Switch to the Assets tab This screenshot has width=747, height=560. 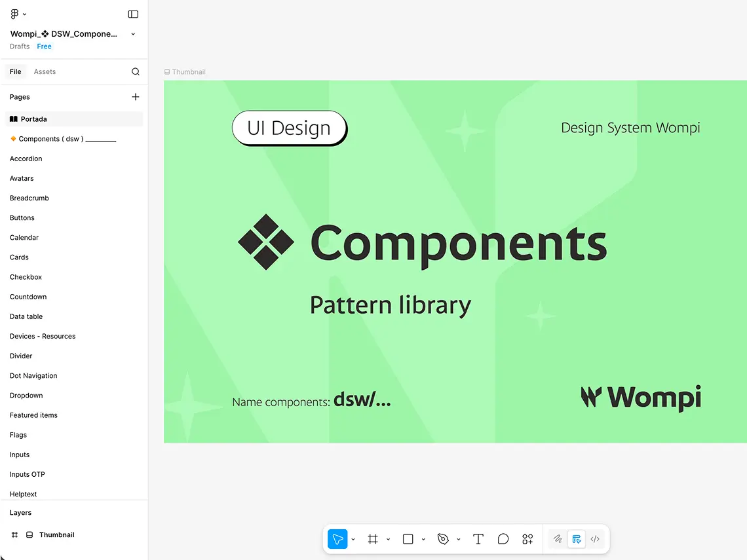pos(43,71)
